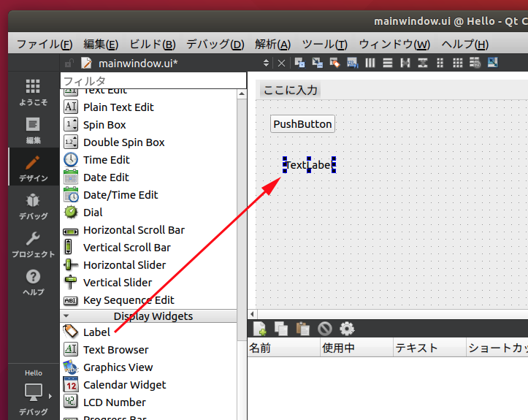Click the Edit Tab Order toolbar icon
Viewport: 528px width, 420px height.
point(352,63)
